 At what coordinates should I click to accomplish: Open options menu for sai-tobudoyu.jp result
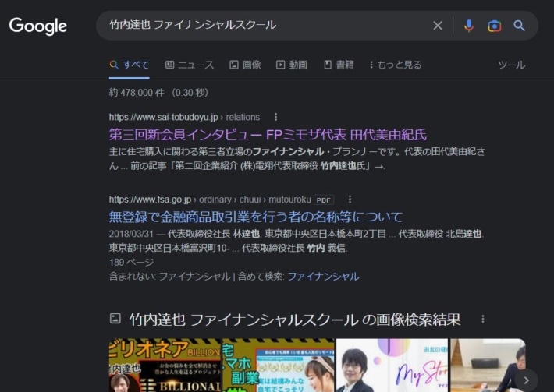coord(275,117)
